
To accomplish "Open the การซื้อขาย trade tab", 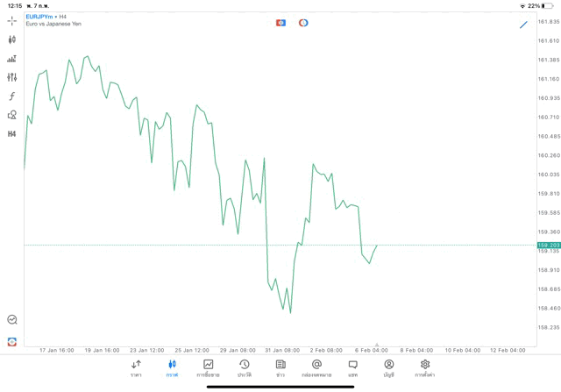I will [x=208, y=368].
